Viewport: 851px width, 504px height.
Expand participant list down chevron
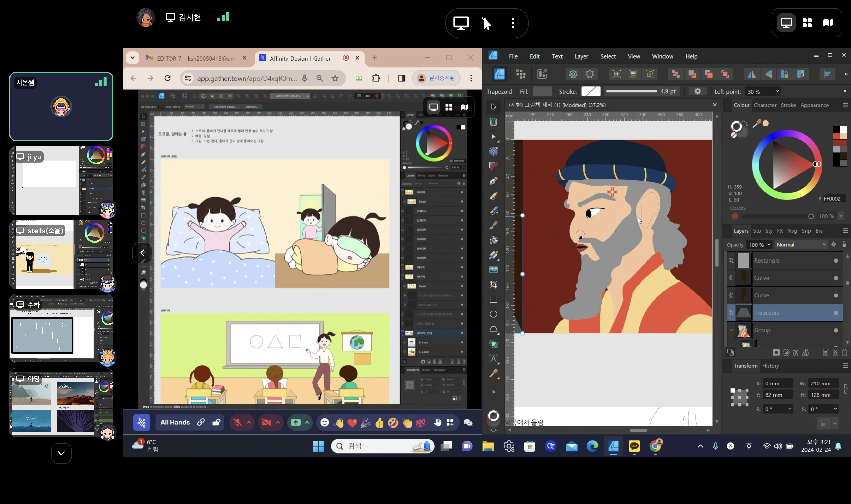(x=61, y=453)
